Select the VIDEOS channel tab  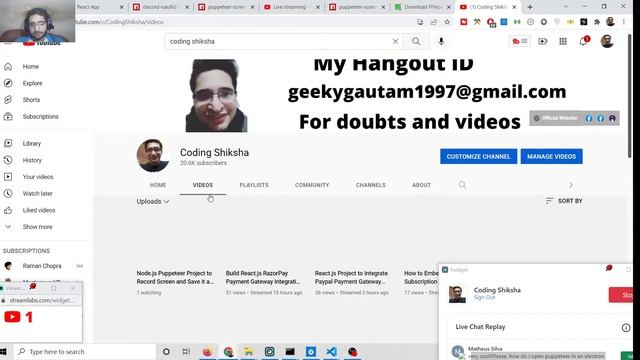click(202, 185)
